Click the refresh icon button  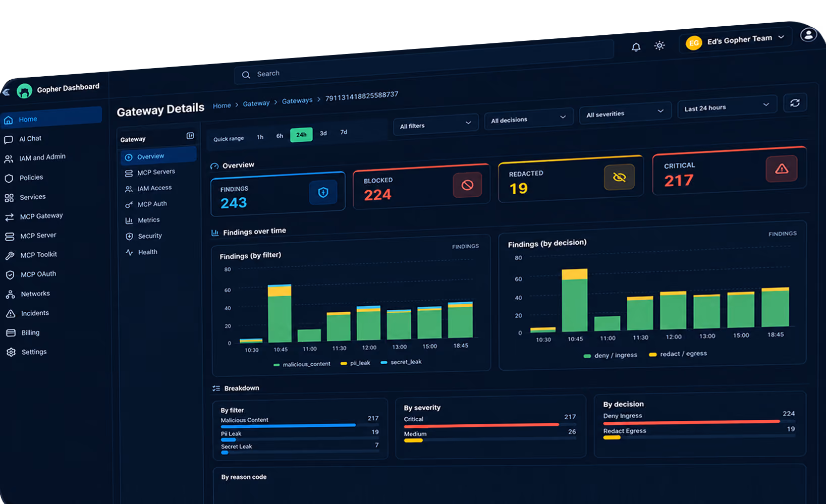795,103
